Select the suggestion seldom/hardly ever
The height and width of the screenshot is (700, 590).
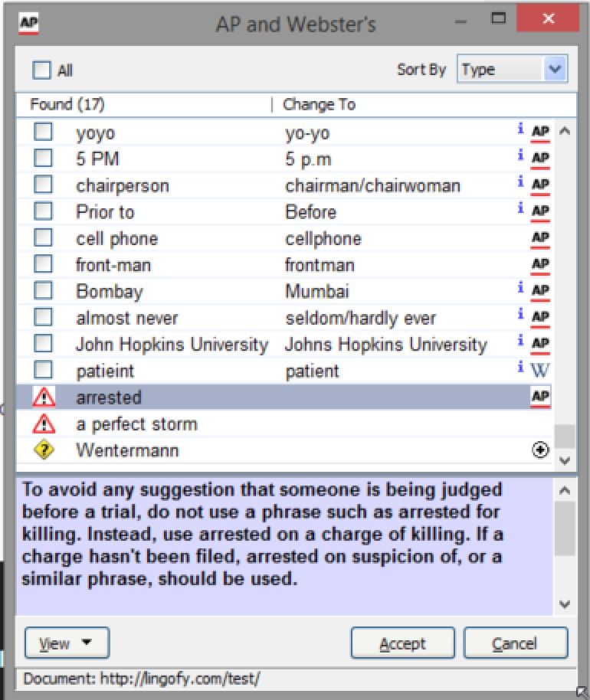pyautogui.click(x=360, y=319)
